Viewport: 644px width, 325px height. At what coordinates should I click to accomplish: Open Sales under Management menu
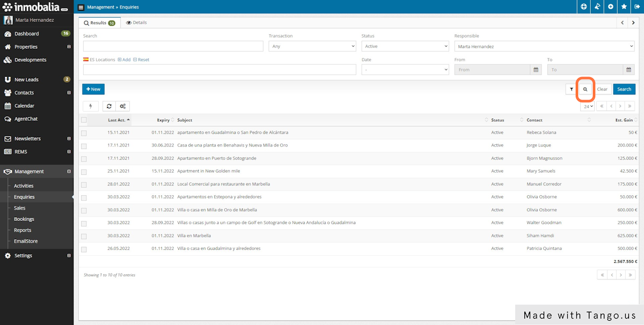click(20, 208)
